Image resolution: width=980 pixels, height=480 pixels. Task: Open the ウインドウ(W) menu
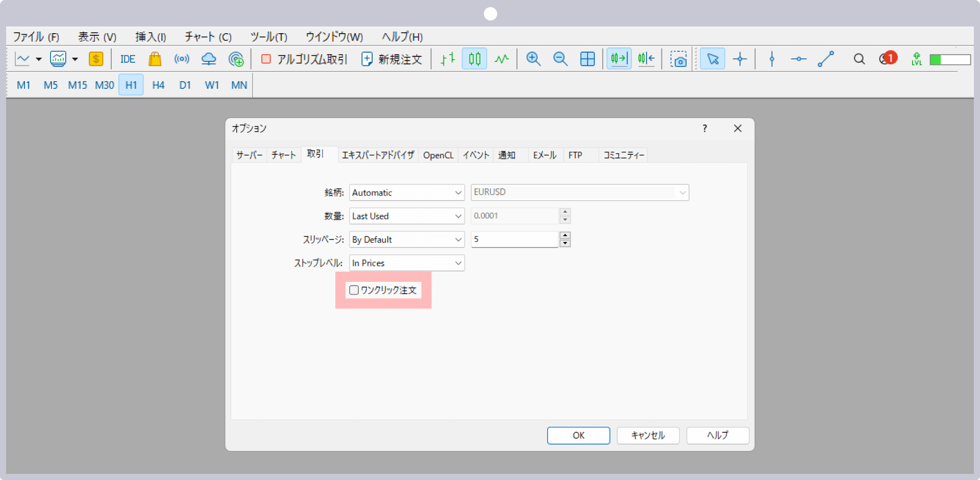[x=334, y=37]
